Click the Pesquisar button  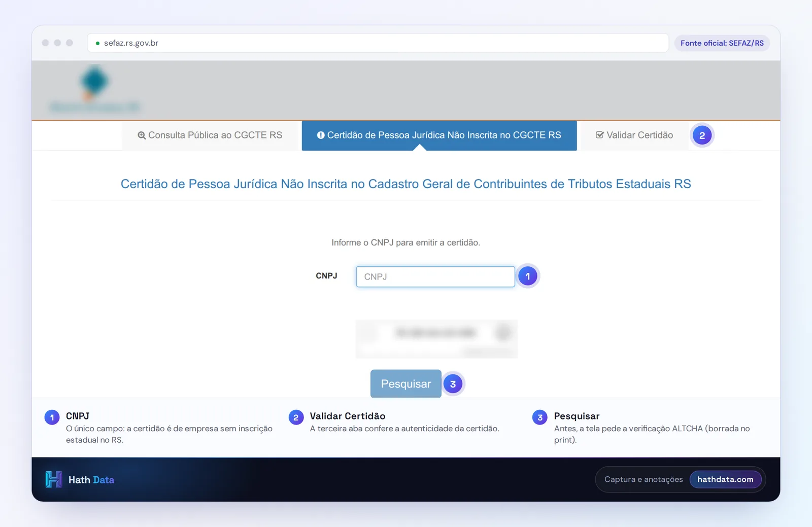(406, 383)
